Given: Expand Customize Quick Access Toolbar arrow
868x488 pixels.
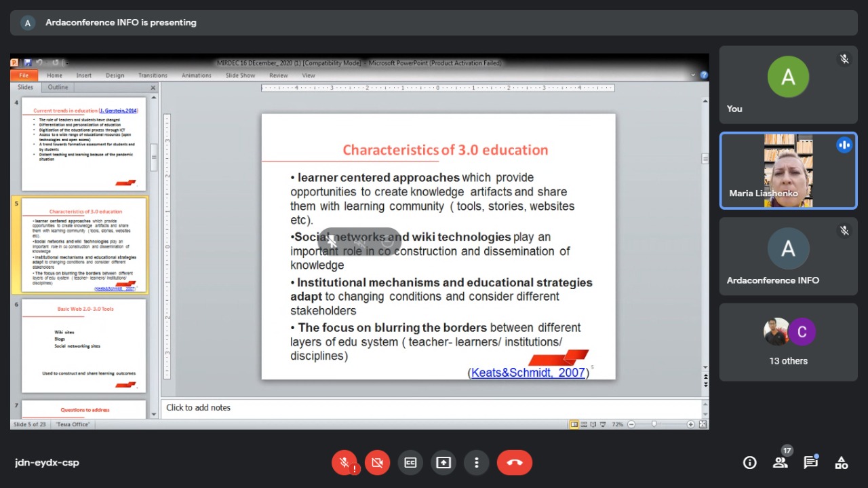Looking at the screenshot, I should pos(66,62).
